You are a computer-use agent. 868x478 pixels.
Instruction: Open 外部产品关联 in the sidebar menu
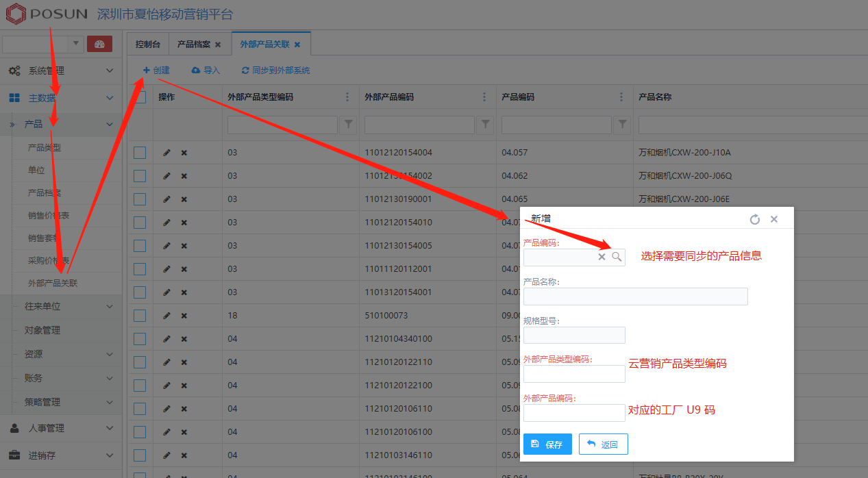pos(52,283)
